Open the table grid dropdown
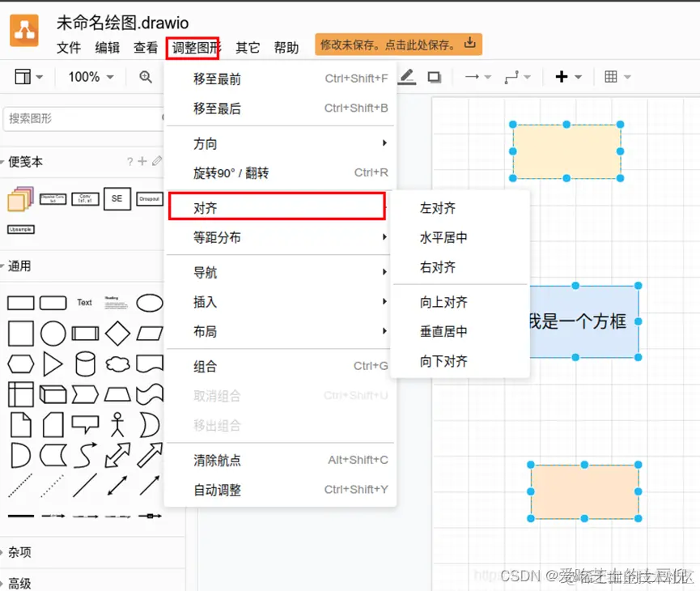 (x=617, y=77)
